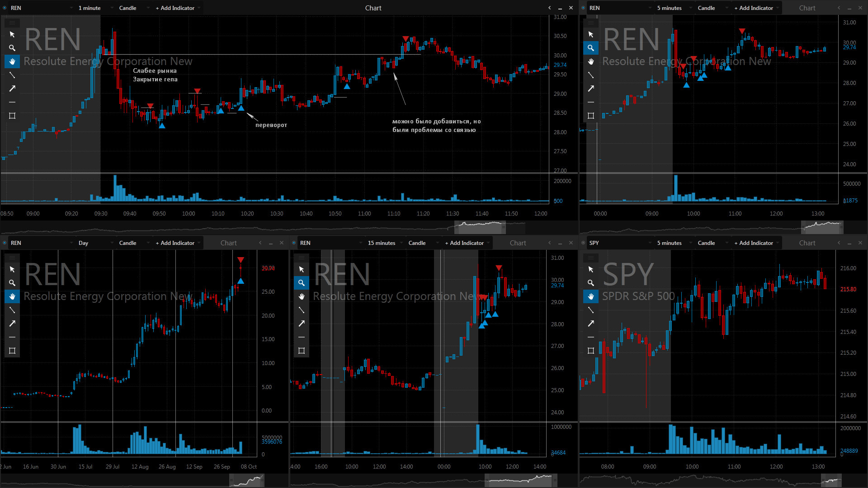Select hand pan tool in SPY chart

591,296
